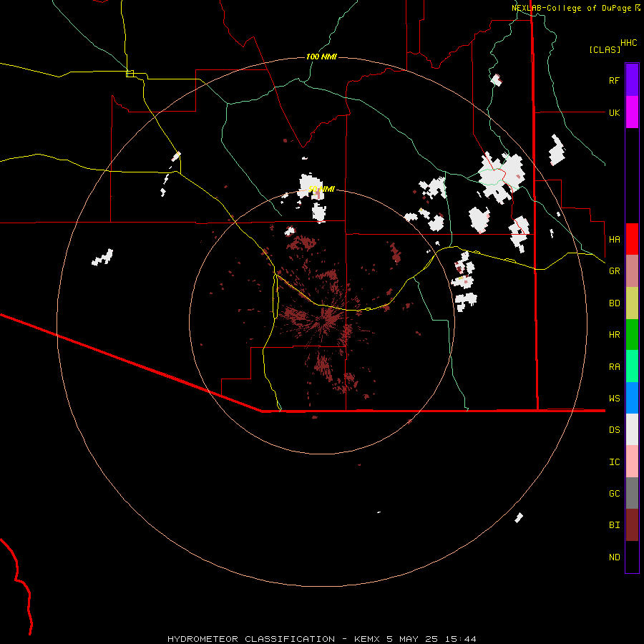Click the BI legend label
Viewport: 644px width, 644px height.
point(614,525)
